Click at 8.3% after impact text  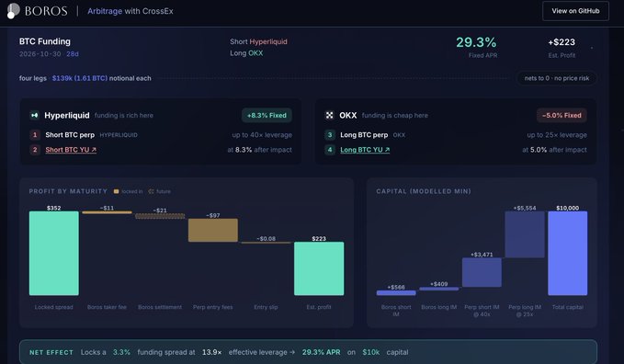259,150
